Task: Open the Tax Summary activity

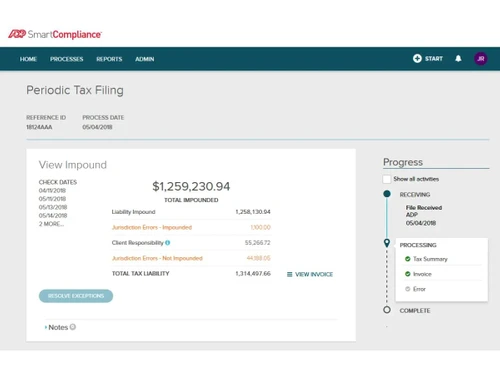Action: pos(430,259)
